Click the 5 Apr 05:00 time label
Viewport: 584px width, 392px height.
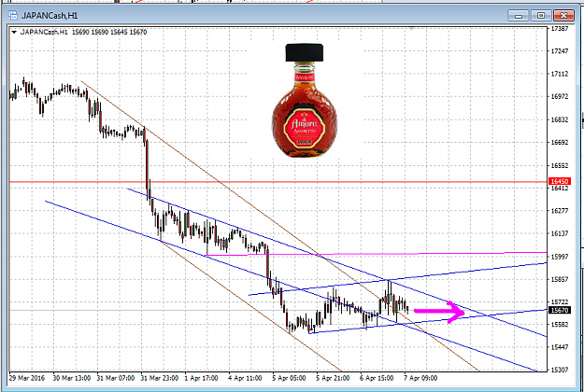point(289,378)
